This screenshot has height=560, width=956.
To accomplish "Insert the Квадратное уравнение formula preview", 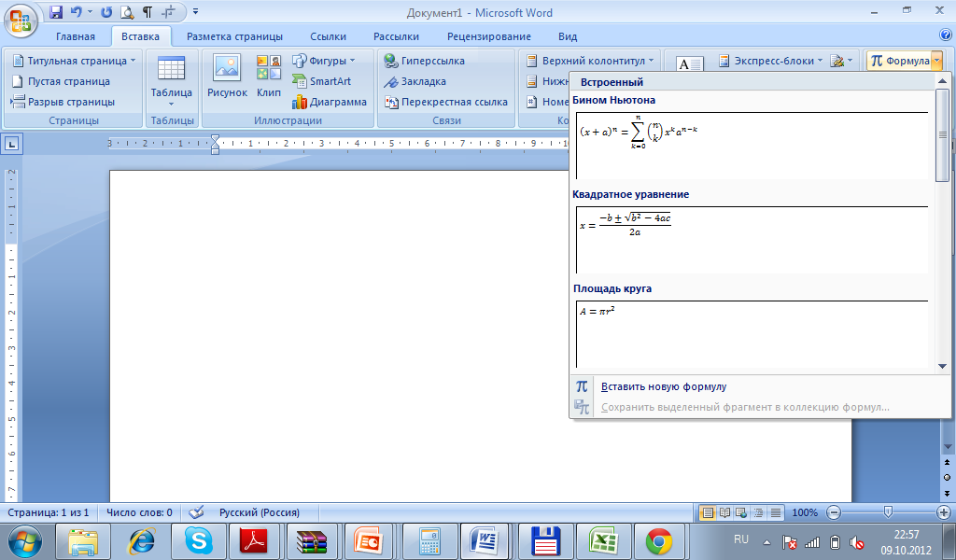I will point(752,240).
